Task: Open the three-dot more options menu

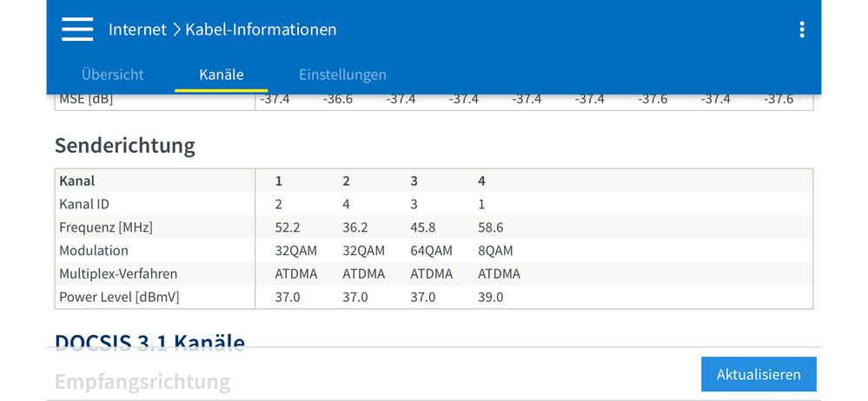Action: pyautogui.click(x=801, y=30)
